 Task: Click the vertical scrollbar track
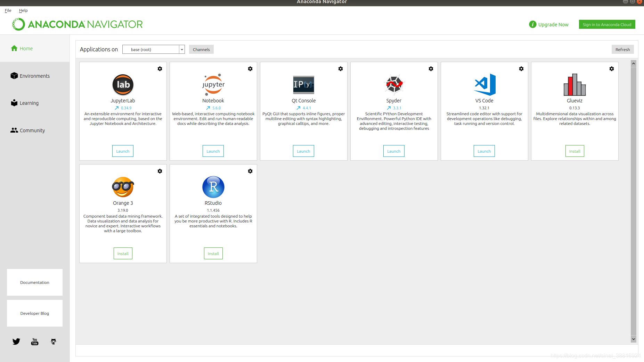(x=634, y=201)
